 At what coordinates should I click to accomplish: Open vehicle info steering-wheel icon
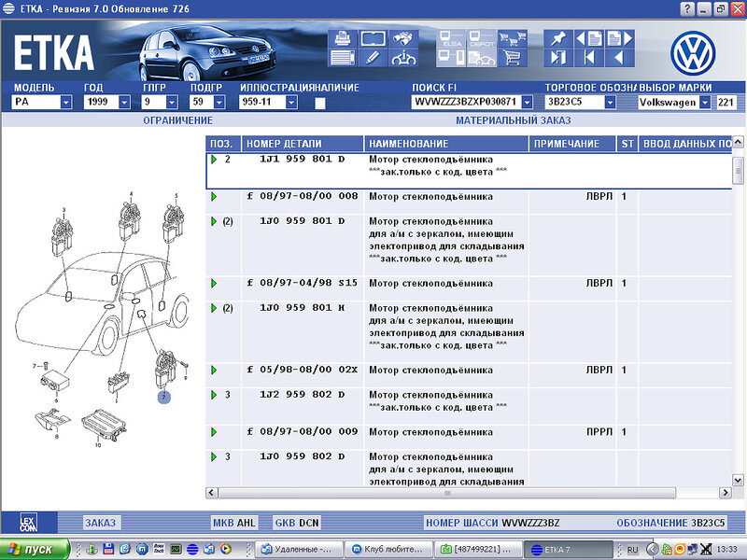pyautogui.click(x=403, y=58)
